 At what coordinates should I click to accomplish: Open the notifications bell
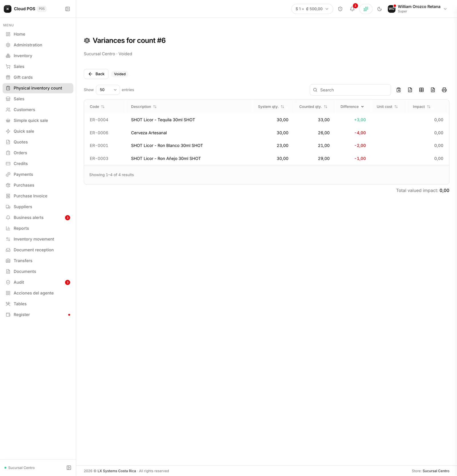tap(352, 9)
